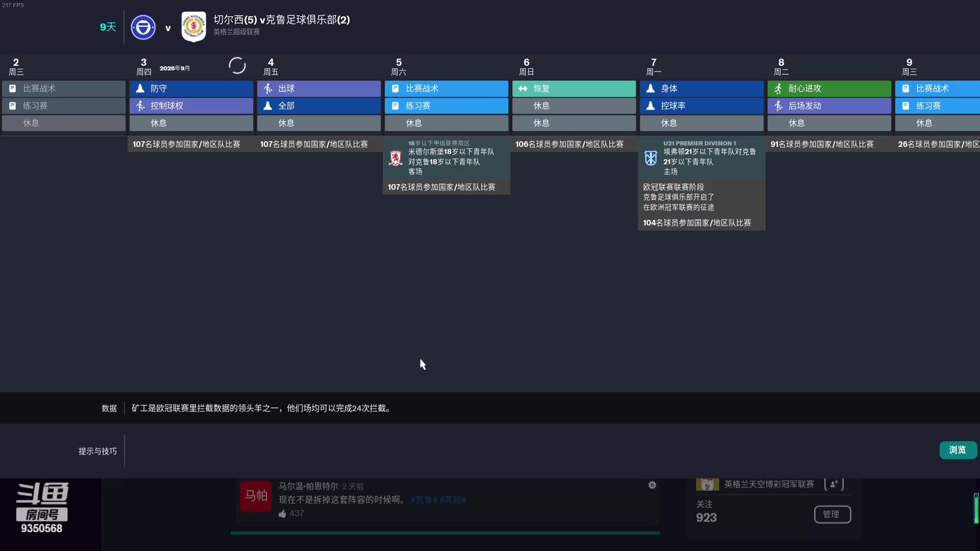
Task: Select Thursday's 控制球权 training session
Action: point(191,106)
